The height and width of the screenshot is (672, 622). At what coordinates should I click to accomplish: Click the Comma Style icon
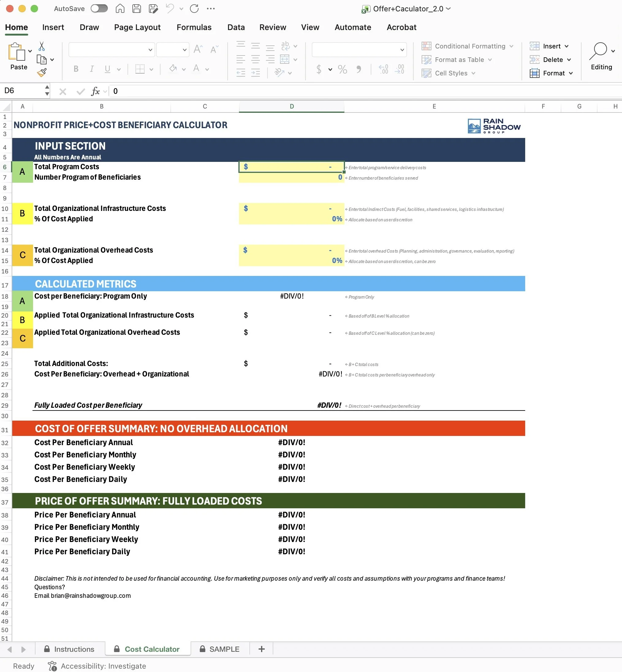tap(359, 69)
